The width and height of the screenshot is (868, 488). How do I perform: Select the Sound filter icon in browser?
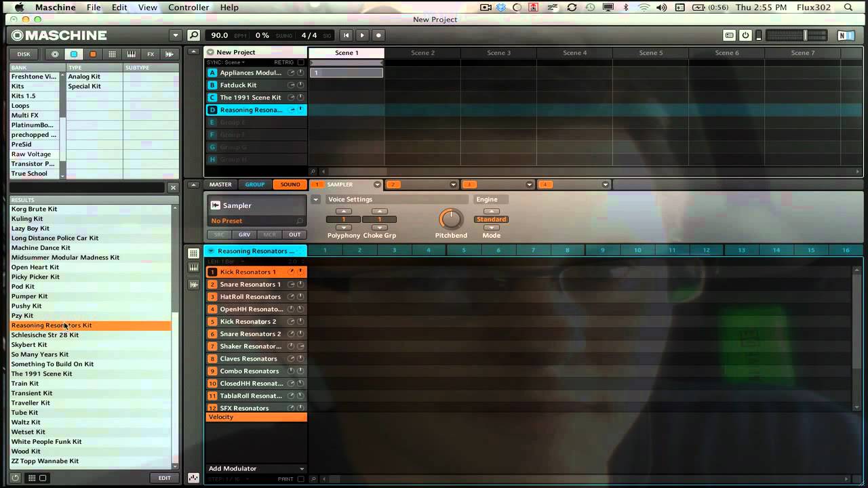(x=93, y=54)
